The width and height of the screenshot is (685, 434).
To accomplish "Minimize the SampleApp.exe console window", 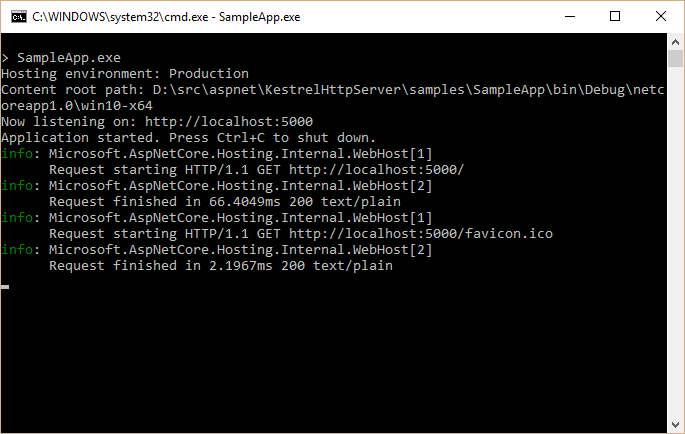I will click(570, 16).
